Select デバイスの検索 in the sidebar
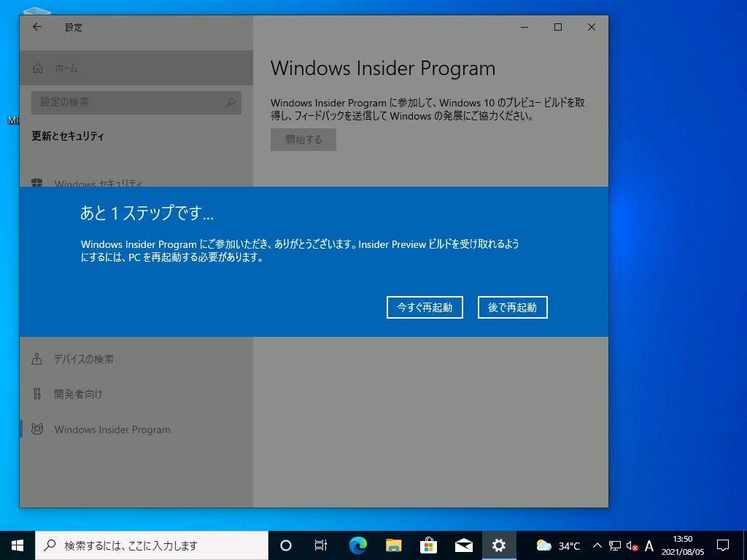747x560 pixels. [136, 359]
